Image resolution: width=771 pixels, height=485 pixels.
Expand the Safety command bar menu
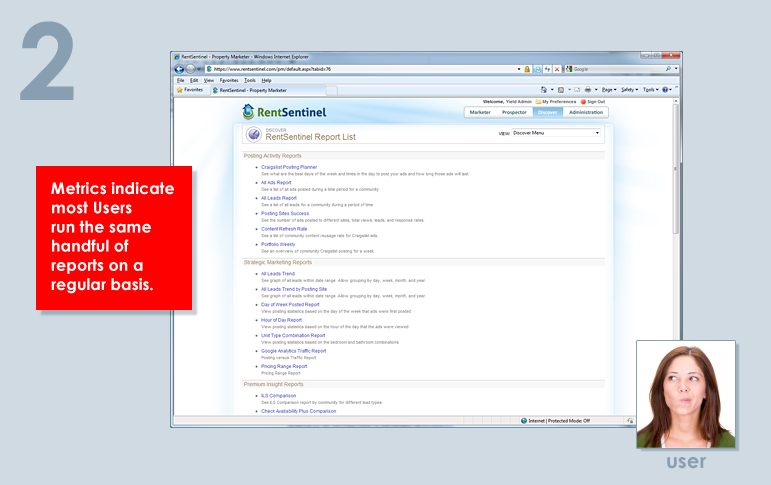[x=629, y=90]
